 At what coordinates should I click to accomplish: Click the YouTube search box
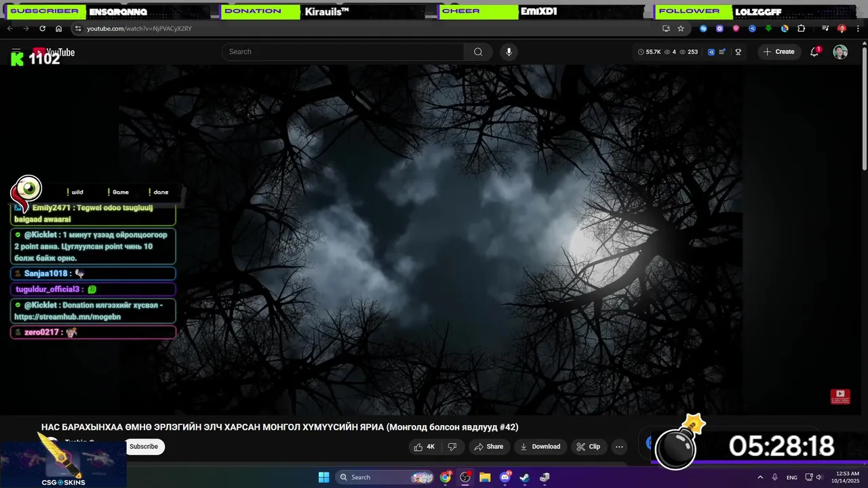(343, 52)
